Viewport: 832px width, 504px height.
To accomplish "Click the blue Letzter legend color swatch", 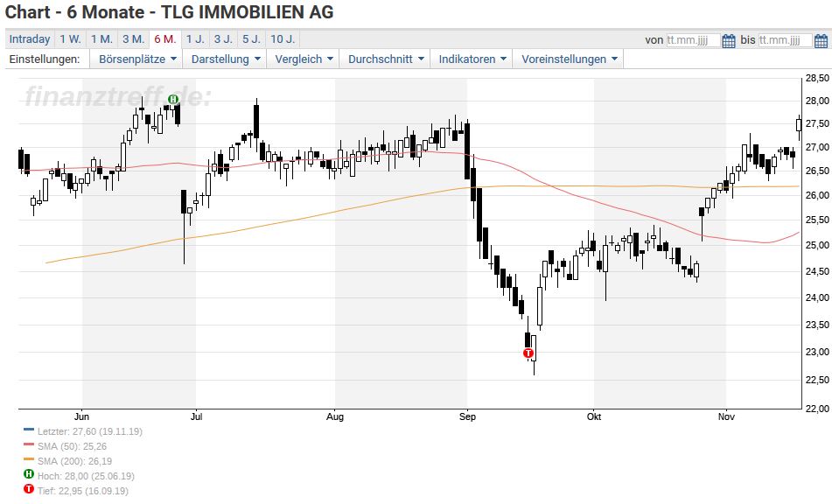I will (x=29, y=430).
